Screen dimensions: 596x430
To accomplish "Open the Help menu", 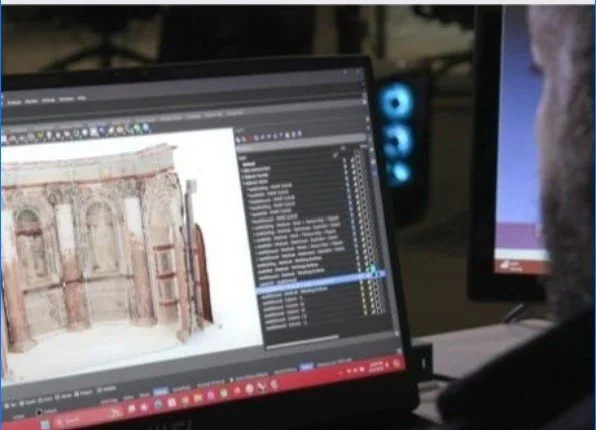I will pos(82,98).
